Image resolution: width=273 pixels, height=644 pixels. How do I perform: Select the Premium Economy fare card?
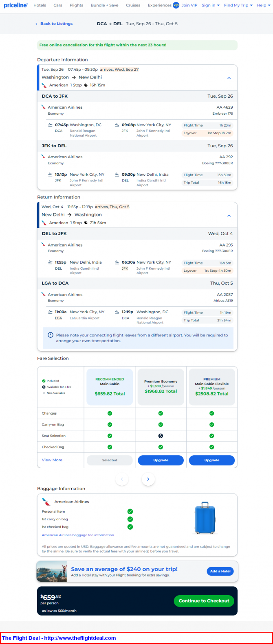click(161, 387)
